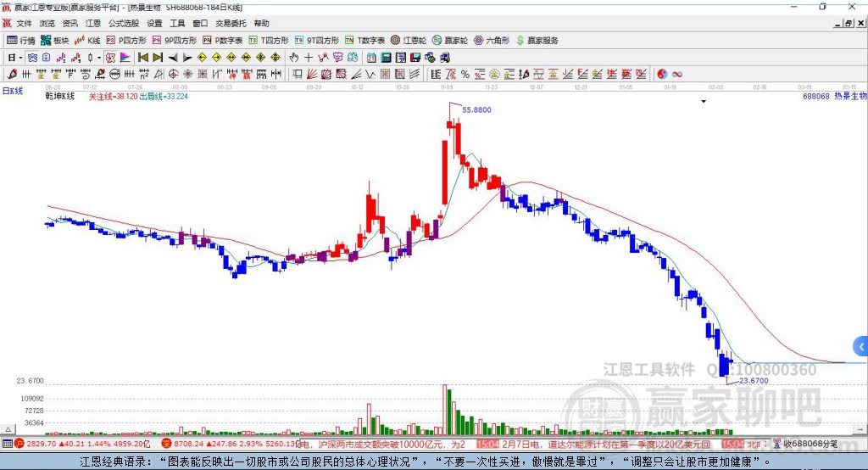Click the blue infinity loop icon
The image size is (868, 470).
click(x=677, y=75)
